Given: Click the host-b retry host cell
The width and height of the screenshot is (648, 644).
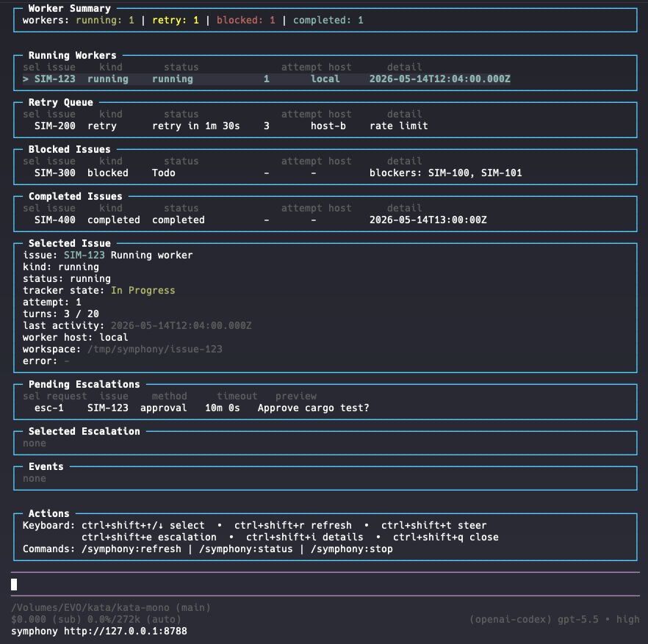Looking at the screenshot, I should tap(328, 126).
